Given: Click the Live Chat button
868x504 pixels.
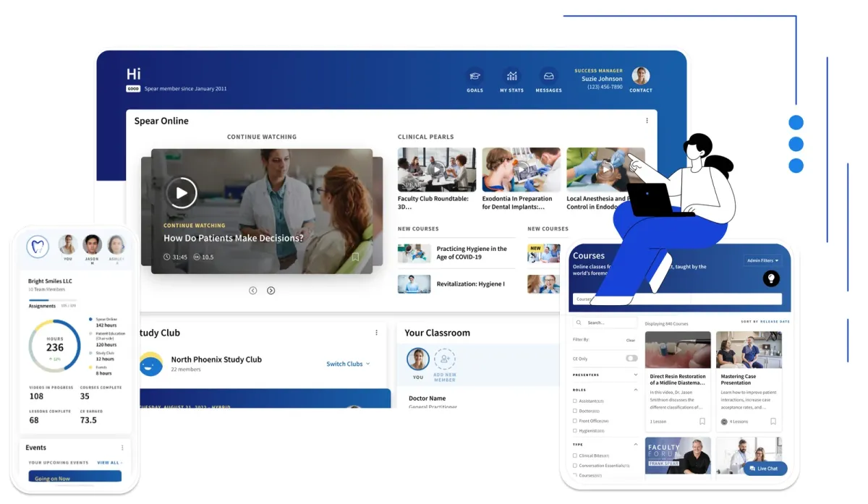Looking at the screenshot, I should [765, 469].
